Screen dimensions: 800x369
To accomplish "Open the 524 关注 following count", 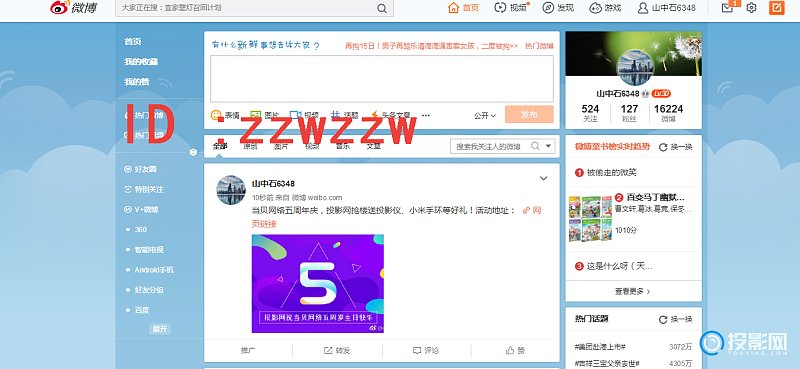I will pyautogui.click(x=590, y=113).
